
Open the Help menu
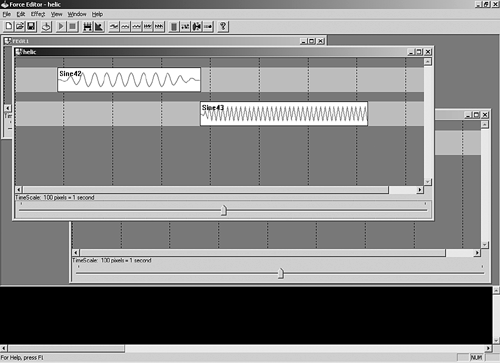(97, 14)
